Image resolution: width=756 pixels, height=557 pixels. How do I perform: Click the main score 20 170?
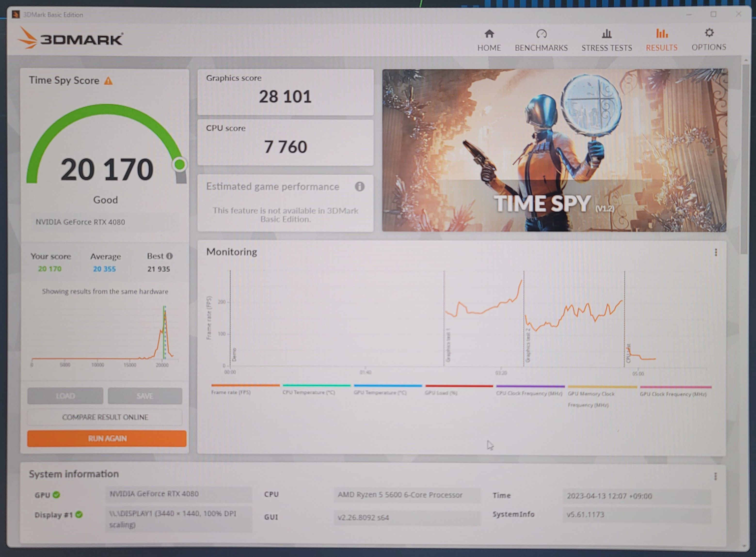click(107, 169)
